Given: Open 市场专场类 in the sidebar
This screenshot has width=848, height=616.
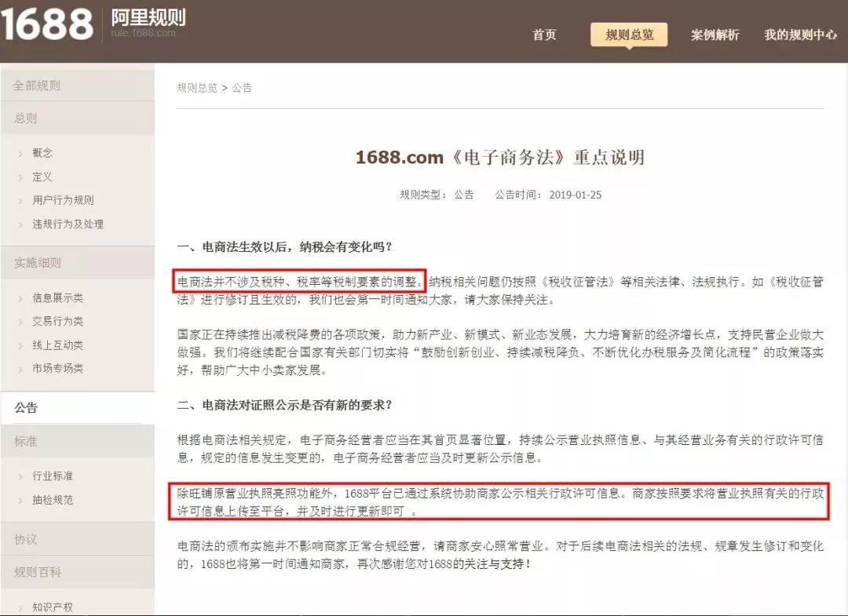Looking at the screenshot, I should (x=58, y=368).
